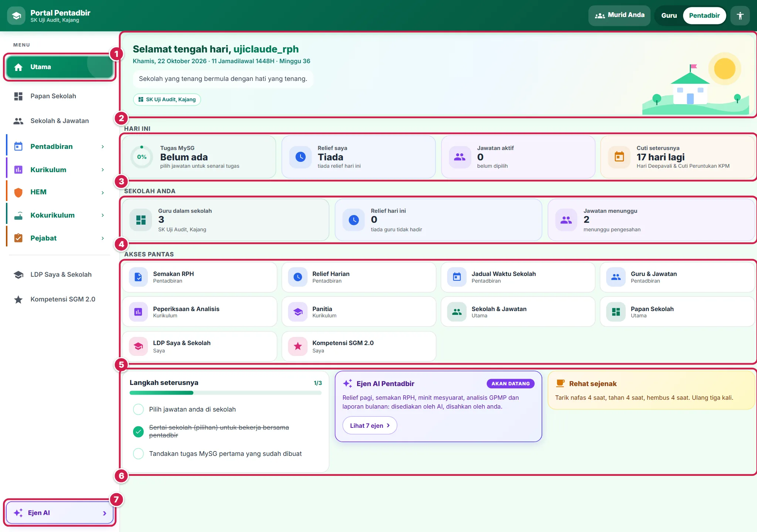Click the Semakan RPH document icon

tap(138, 277)
